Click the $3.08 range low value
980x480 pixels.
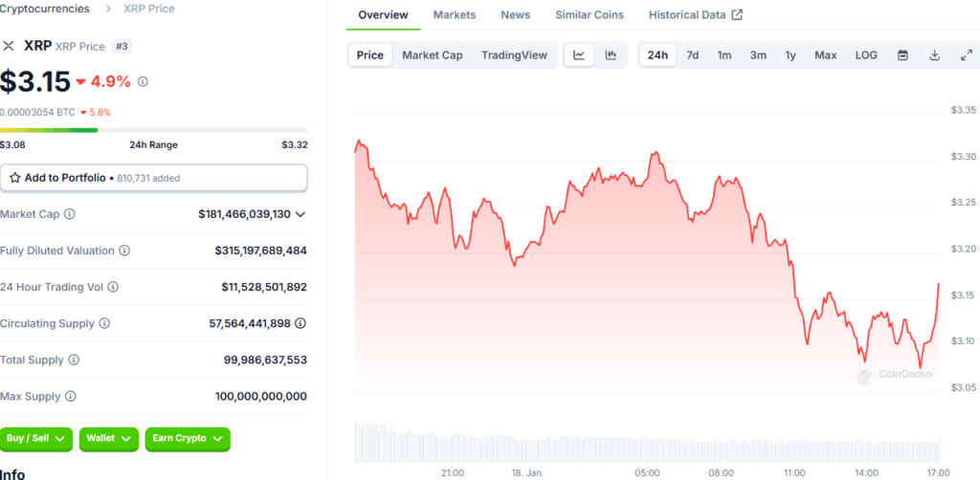(x=12, y=144)
